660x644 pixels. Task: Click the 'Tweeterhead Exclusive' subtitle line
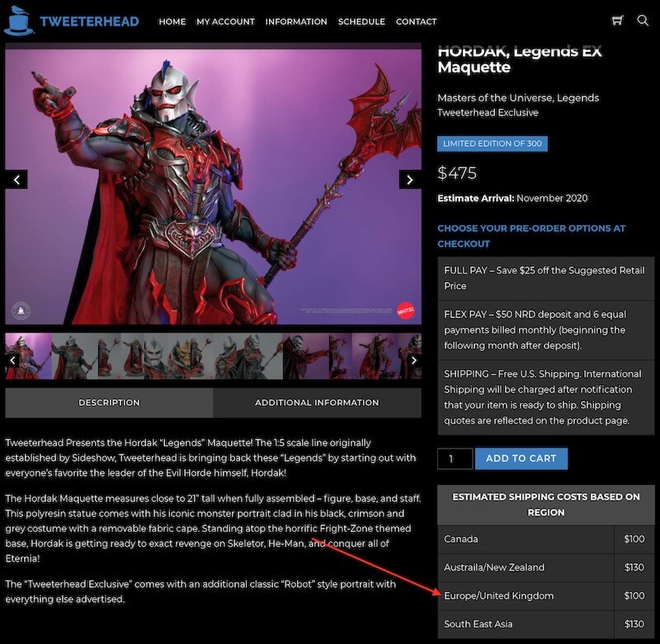tap(488, 113)
